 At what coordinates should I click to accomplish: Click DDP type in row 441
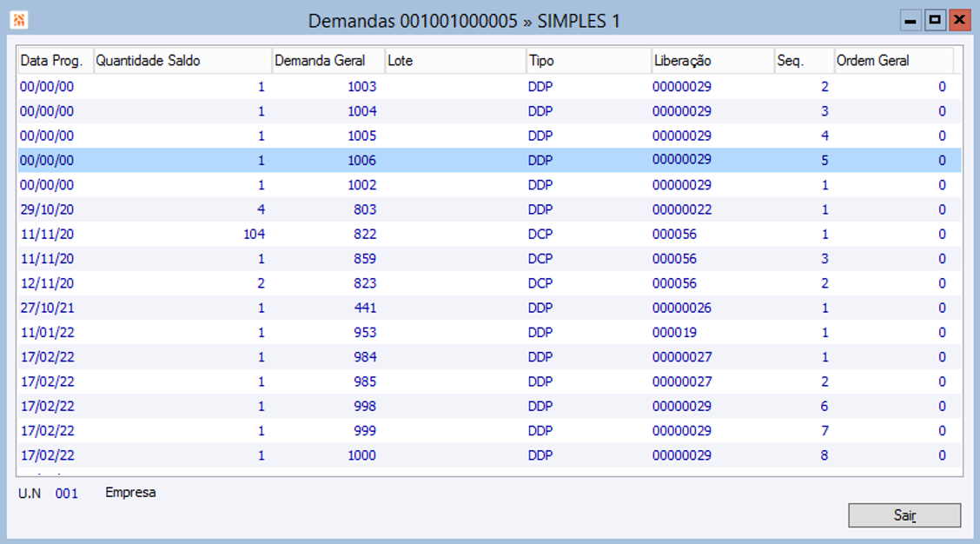[x=540, y=308]
